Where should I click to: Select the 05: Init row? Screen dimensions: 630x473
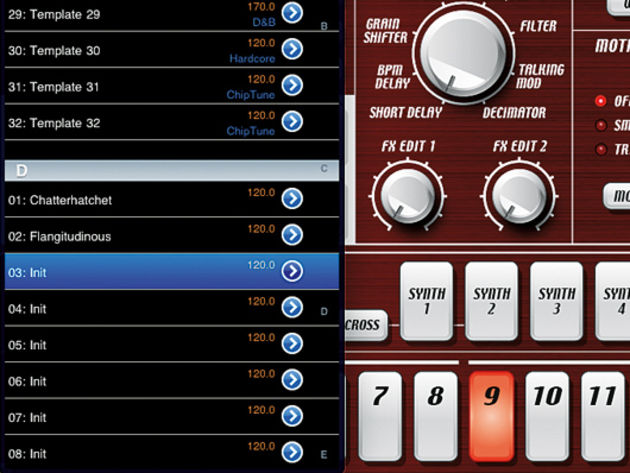[x=172, y=344]
